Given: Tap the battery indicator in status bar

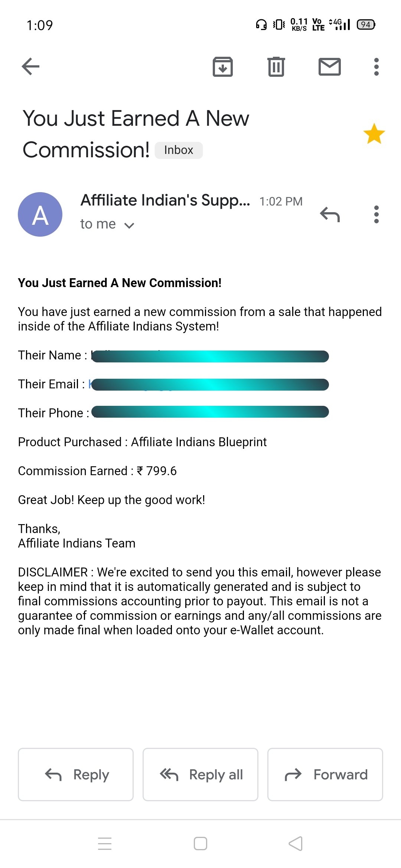Looking at the screenshot, I should pyautogui.click(x=366, y=25).
